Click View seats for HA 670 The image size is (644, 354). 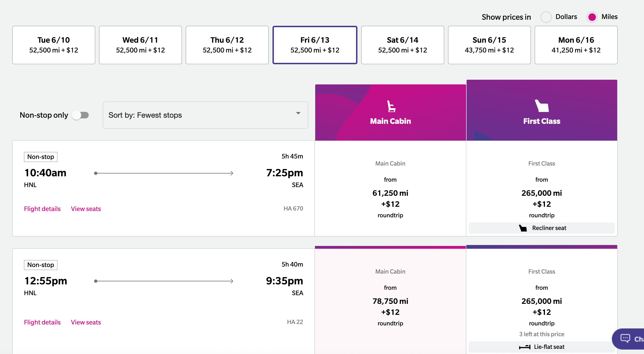[86, 209]
